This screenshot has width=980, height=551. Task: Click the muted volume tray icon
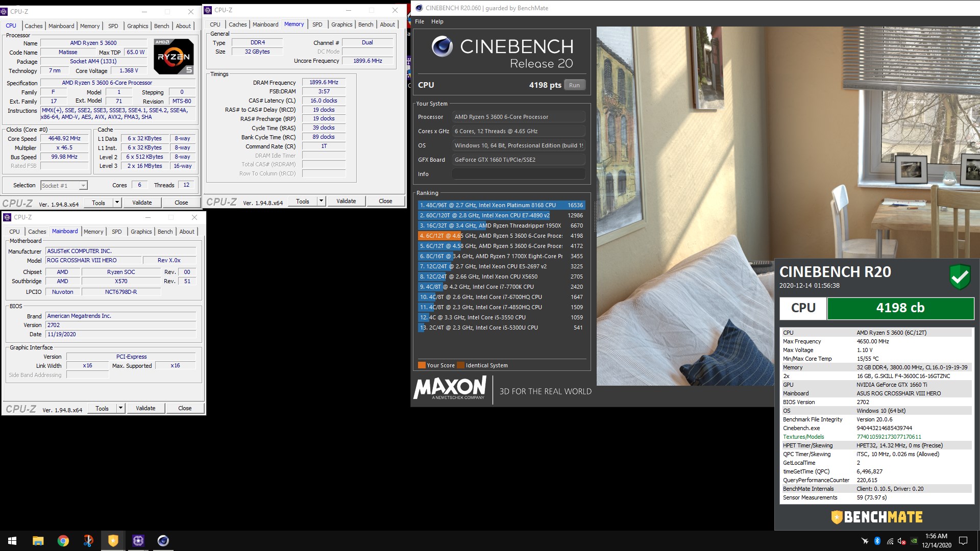[902, 541]
